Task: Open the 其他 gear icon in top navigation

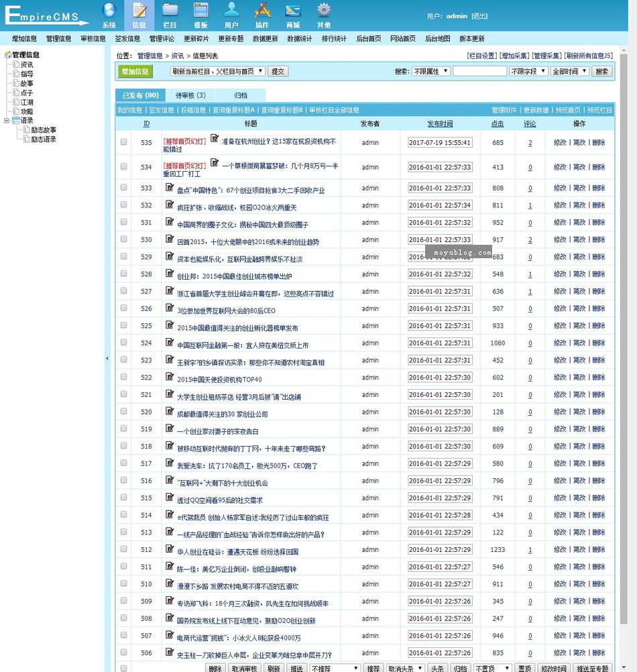Action: coord(324,10)
